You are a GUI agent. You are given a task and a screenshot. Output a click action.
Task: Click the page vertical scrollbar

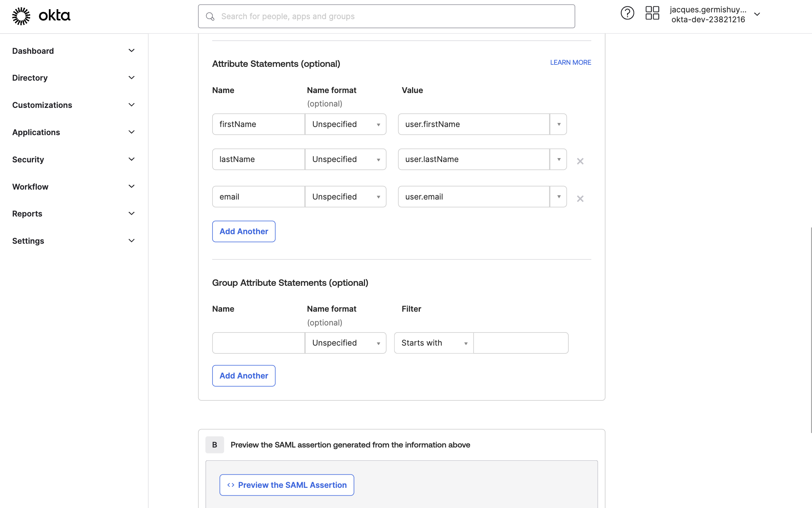pyautogui.click(x=811, y=330)
